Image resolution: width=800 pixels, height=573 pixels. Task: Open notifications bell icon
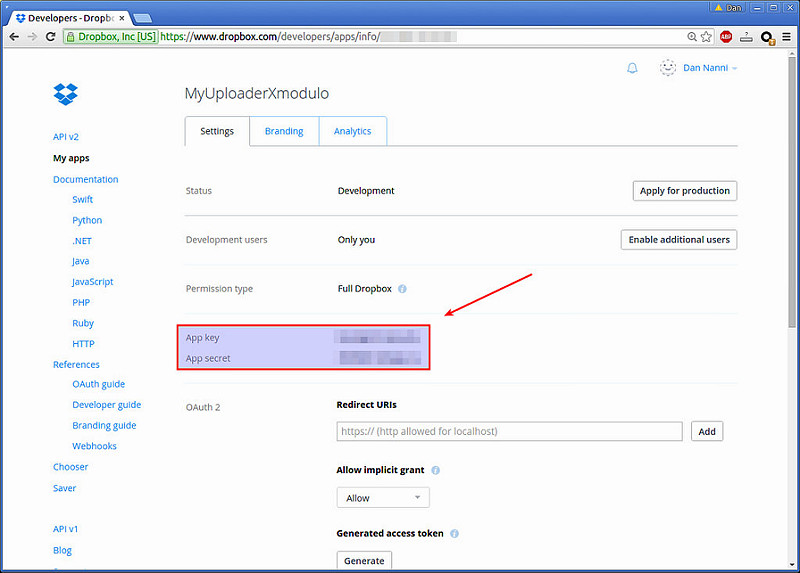pyautogui.click(x=632, y=68)
